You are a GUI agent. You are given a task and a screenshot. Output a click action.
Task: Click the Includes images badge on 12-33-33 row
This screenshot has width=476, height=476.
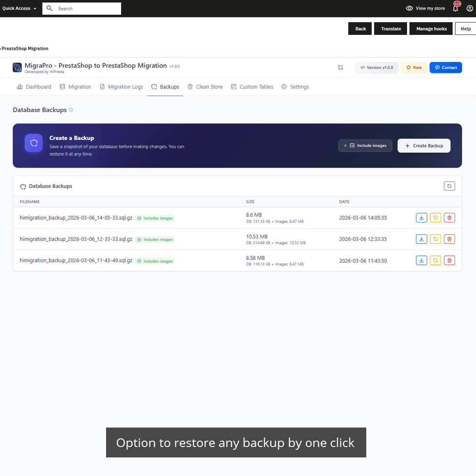(x=155, y=240)
